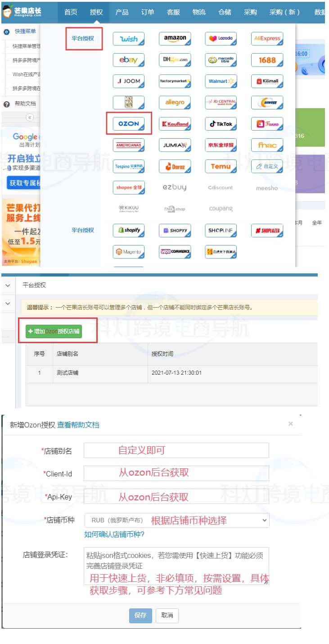The image size is (329, 644).
Task: Open the Americanas platform authorization
Action: click(129, 145)
